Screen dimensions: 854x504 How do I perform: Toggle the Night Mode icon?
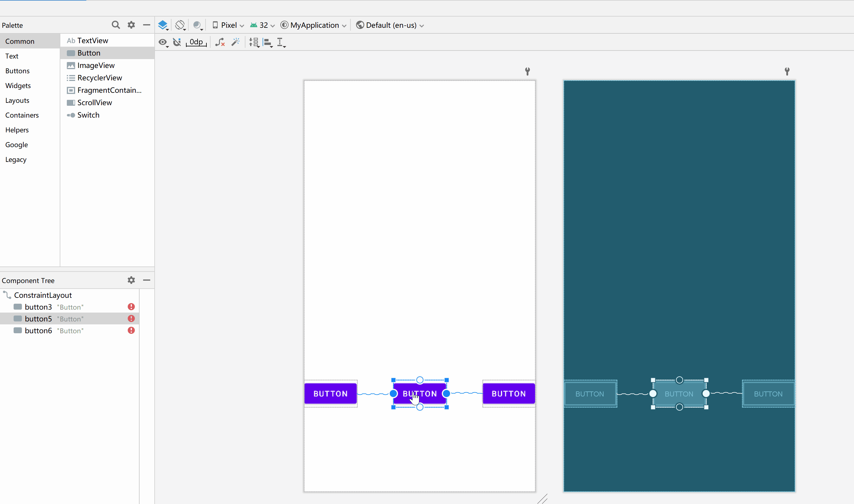197,25
